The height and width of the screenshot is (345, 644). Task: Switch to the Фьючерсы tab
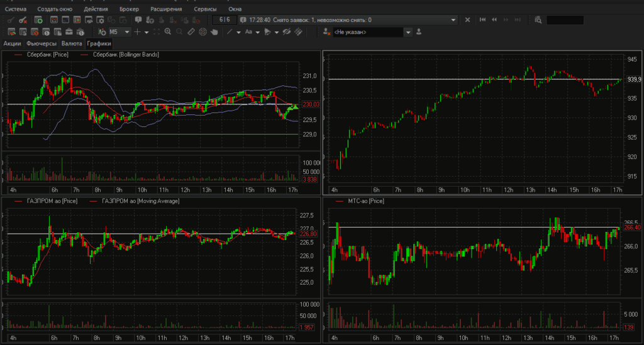(x=42, y=43)
